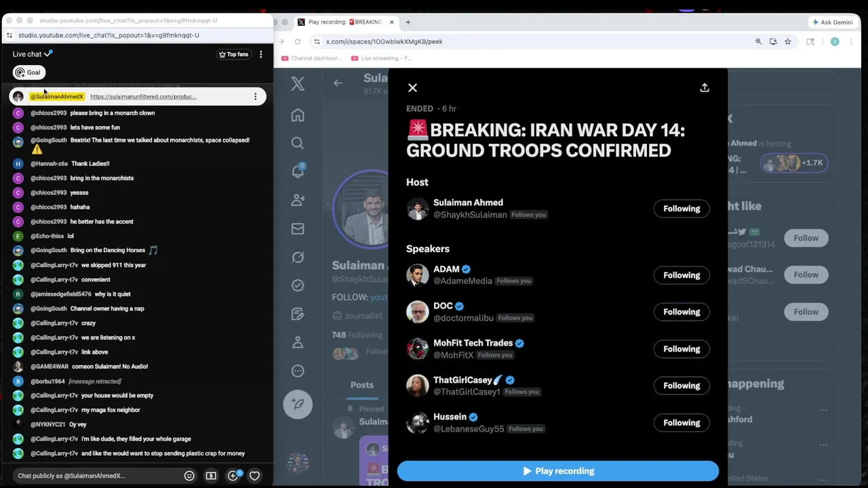Click add poll plus icon in chat
The width and height of the screenshot is (868, 488).
click(233, 476)
